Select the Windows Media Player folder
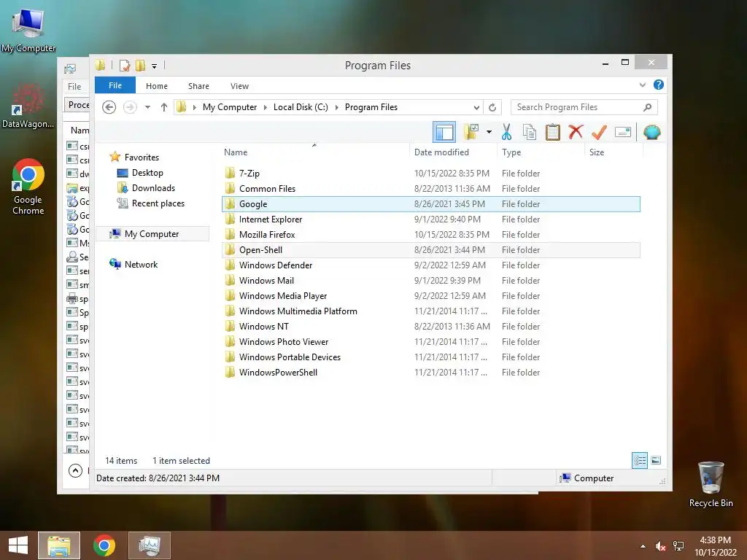Viewport: 747px width, 560px height. [x=282, y=296]
